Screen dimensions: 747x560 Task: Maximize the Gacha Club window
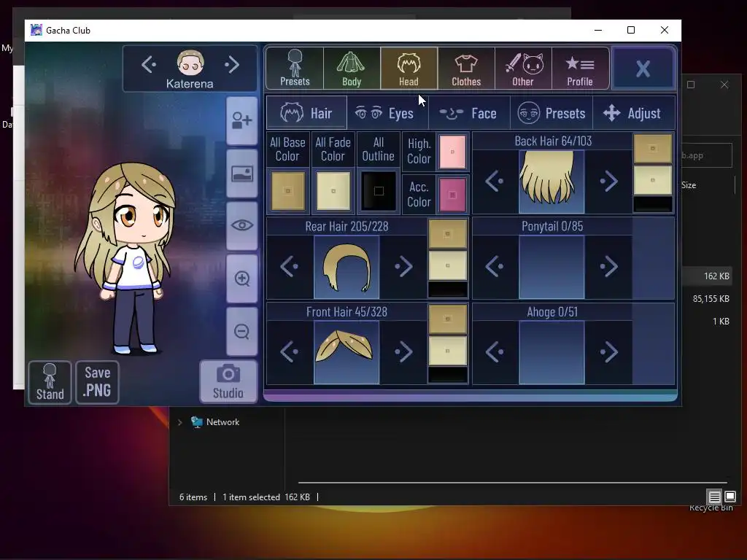[631, 30]
